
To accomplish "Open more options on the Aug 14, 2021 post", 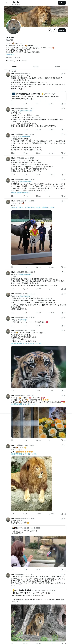I will 65,179.
